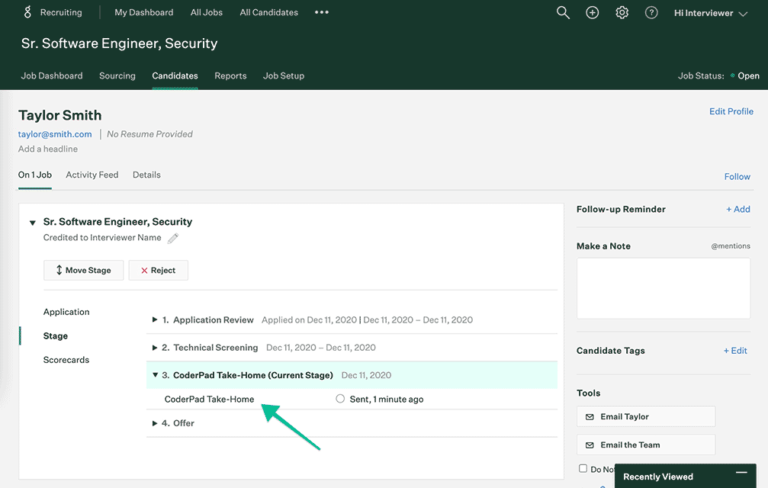This screenshot has height=488, width=768.
Task: Click the Edit Profile link
Action: (731, 111)
